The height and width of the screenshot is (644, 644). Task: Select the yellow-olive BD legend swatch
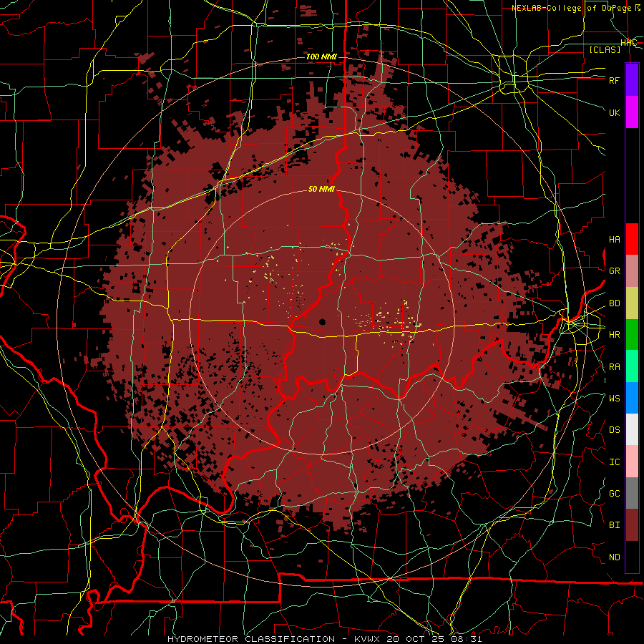tap(632, 303)
